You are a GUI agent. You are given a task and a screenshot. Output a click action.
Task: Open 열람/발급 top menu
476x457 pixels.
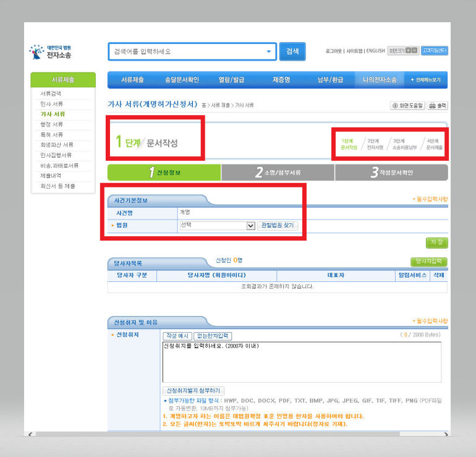coord(231,80)
